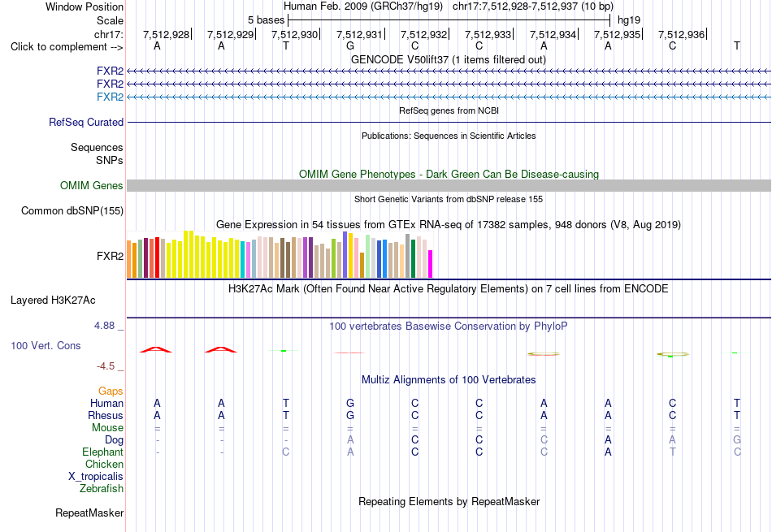Click position label 7,512,932
This screenshot has height=532, width=772.
[x=424, y=34]
